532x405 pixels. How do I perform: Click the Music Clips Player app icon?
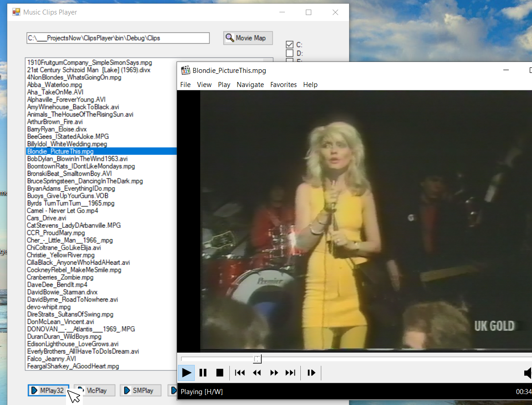(16, 12)
